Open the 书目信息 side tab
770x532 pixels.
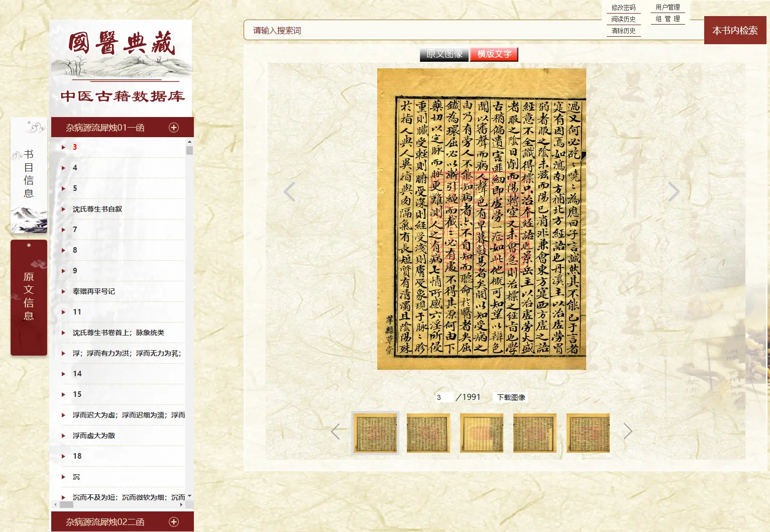point(29,175)
